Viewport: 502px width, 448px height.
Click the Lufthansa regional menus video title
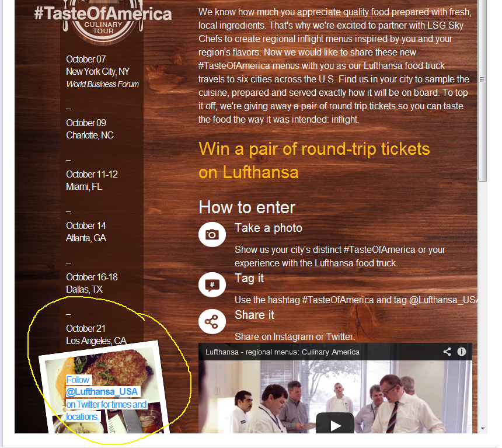[282, 352]
